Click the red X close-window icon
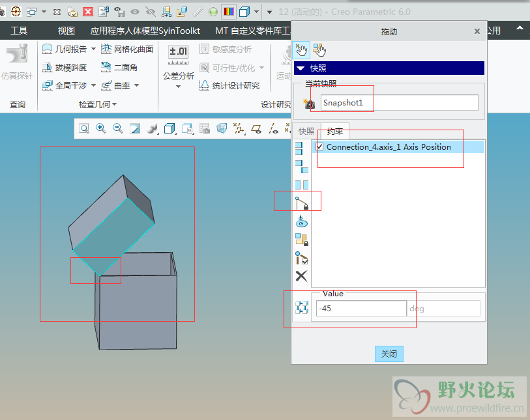The width and height of the screenshot is (530, 420). coord(88,12)
